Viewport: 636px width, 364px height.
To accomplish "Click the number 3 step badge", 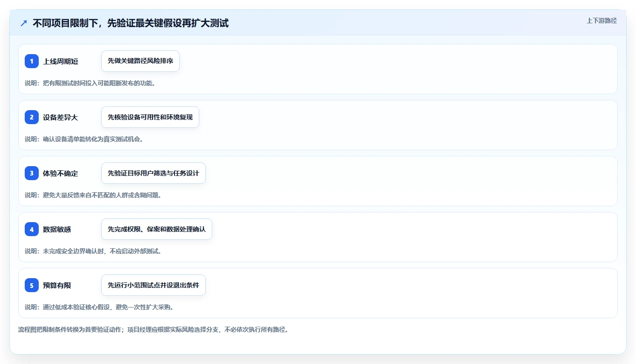I will 32,173.
